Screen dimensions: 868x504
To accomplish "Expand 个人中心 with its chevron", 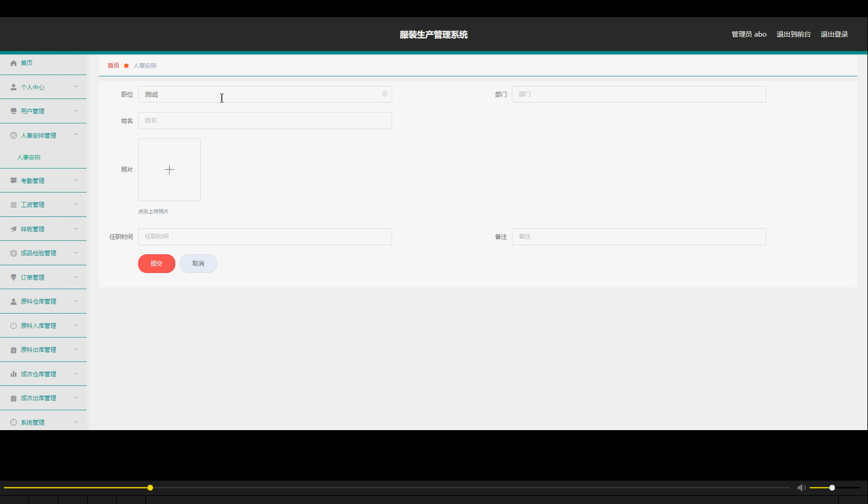I will tap(76, 86).
